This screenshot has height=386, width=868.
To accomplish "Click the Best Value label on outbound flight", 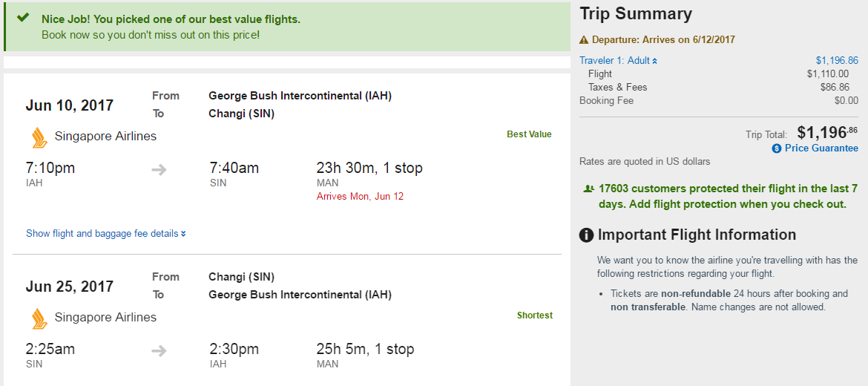I will (x=529, y=134).
